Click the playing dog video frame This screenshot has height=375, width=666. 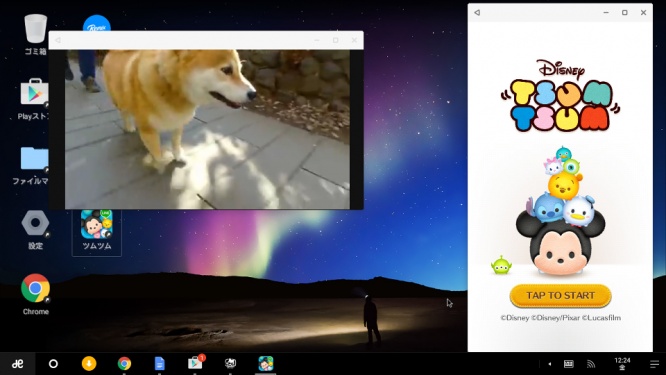pyautogui.click(x=207, y=129)
